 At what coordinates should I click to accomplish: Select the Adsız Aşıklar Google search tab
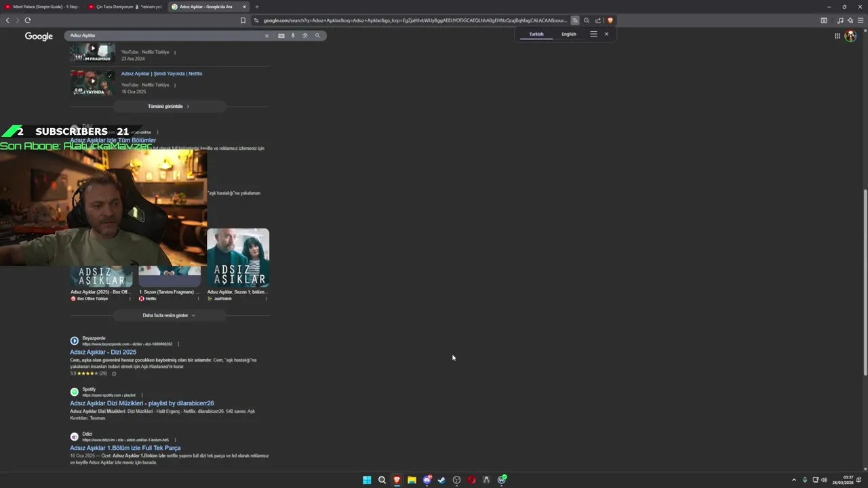(205, 7)
